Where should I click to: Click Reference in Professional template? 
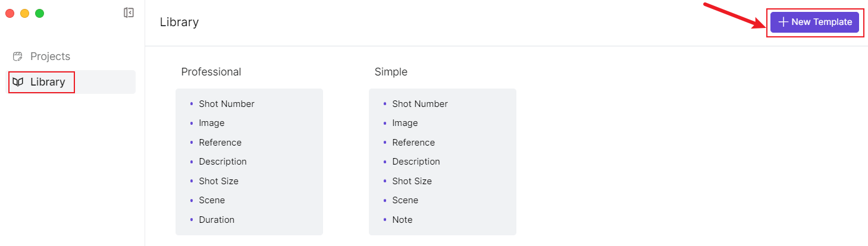pyautogui.click(x=220, y=143)
